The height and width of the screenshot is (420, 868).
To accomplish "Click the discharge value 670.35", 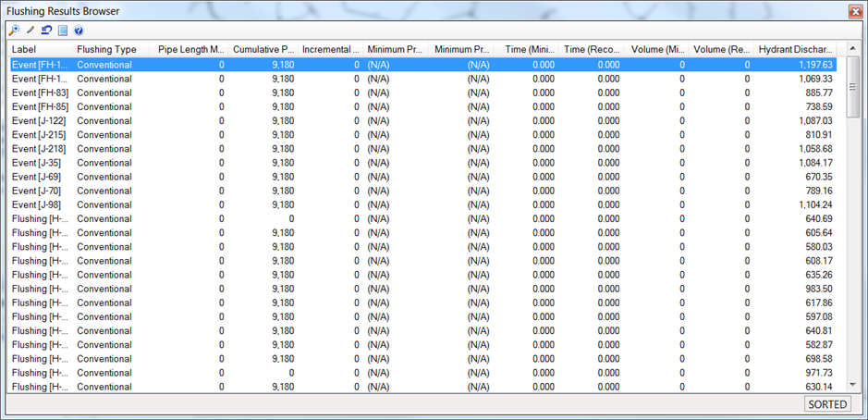I will pyautogui.click(x=819, y=177).
